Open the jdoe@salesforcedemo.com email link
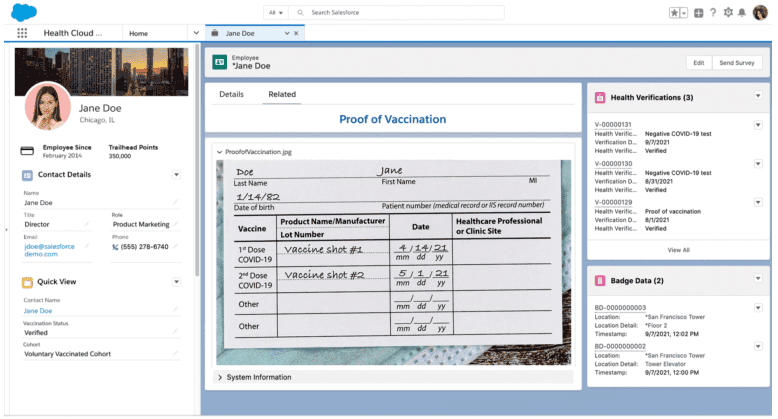The height and width of the screenshot is (419, 778). coord(49,250)
